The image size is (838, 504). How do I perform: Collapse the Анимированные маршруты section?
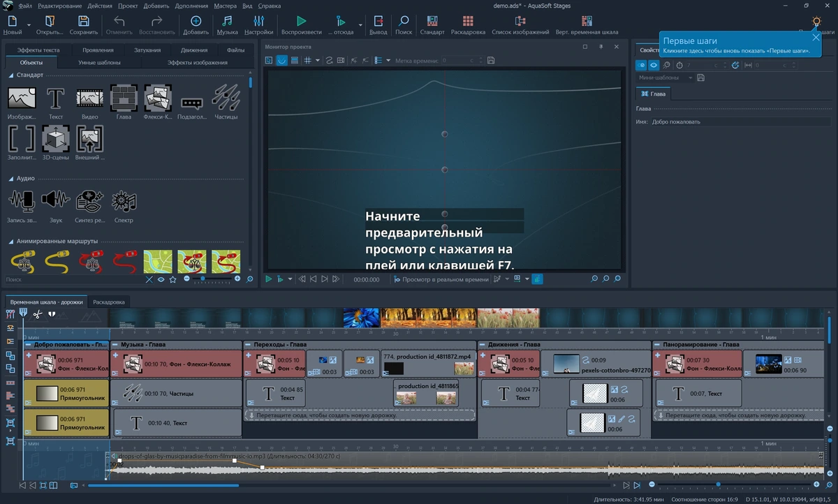point(12,241)
